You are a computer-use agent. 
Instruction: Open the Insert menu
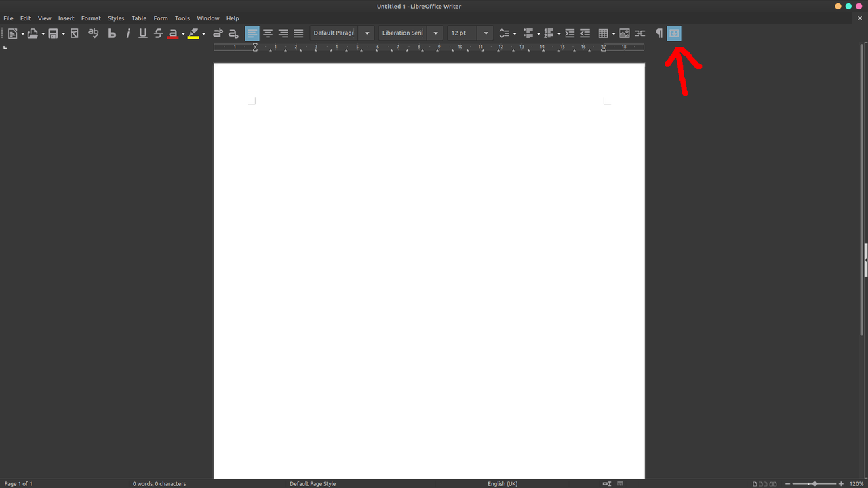(x=66, y=18)
